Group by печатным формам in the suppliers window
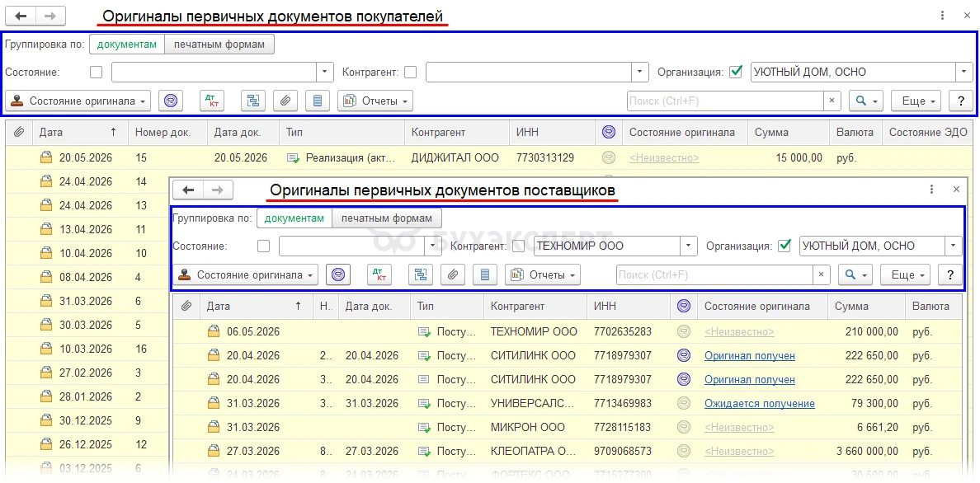 [x=387, y=218]
